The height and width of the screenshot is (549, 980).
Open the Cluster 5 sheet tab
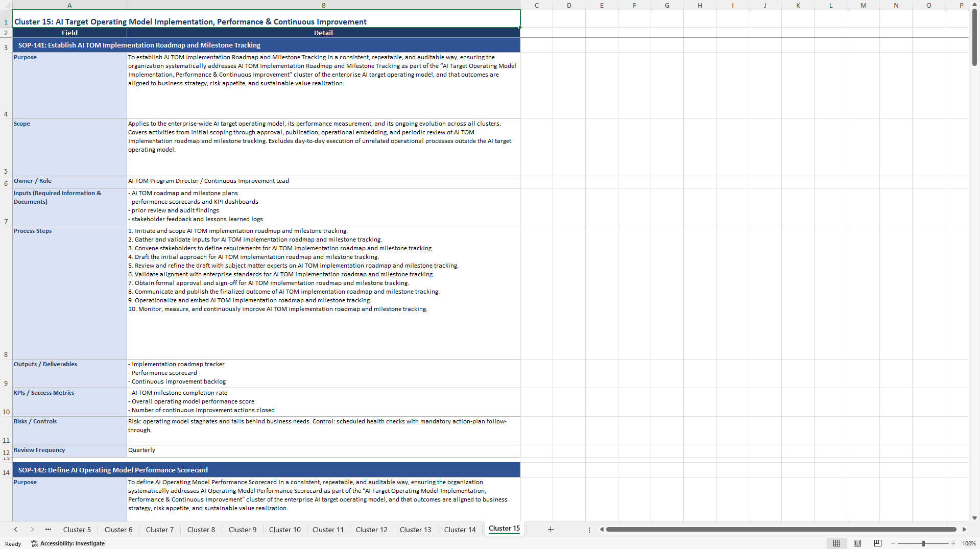click(x=77, y=530)
